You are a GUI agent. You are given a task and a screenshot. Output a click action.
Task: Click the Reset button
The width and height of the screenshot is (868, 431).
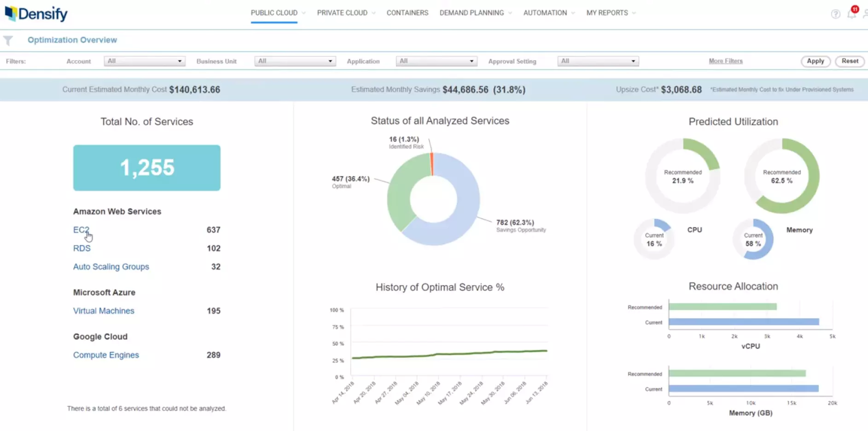pos(850,61)
